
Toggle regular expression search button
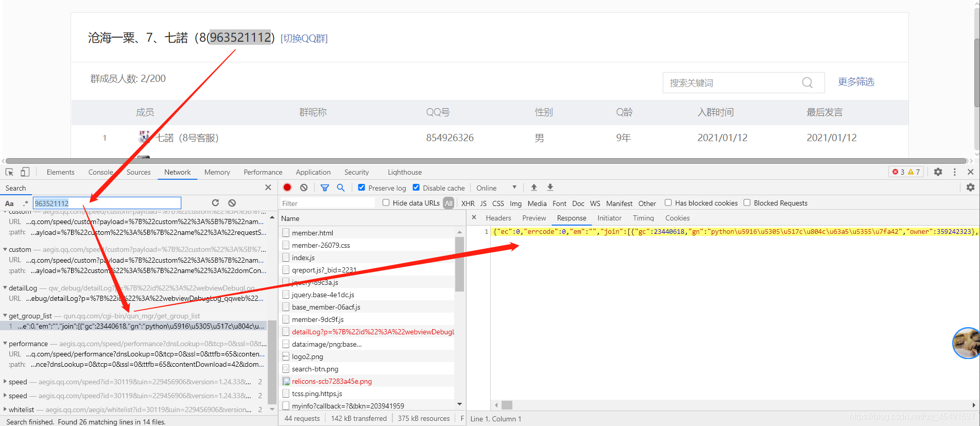click(x=25, y=203)
